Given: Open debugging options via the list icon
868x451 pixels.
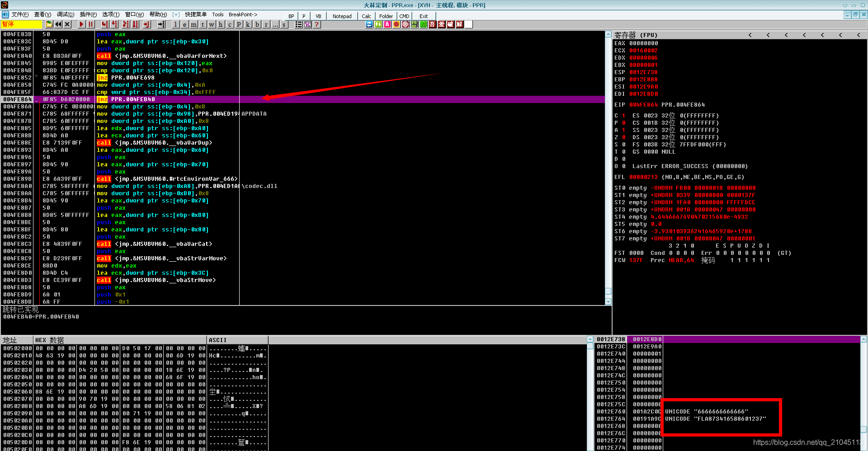Looking at the screenshot, I should [x=298, y=24].
